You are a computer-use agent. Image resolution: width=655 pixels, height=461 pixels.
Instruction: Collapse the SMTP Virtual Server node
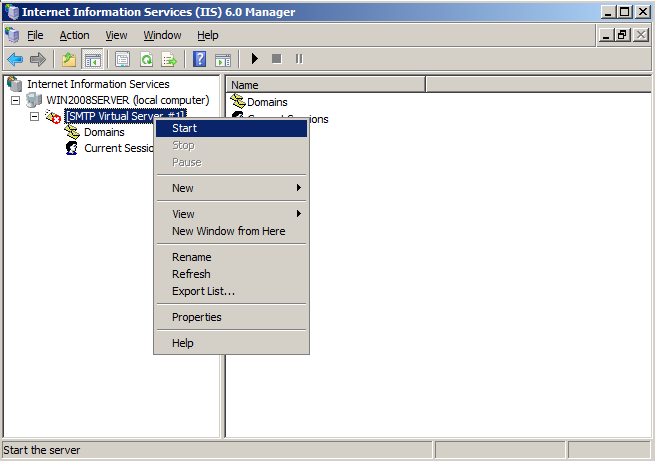point(34,117)
